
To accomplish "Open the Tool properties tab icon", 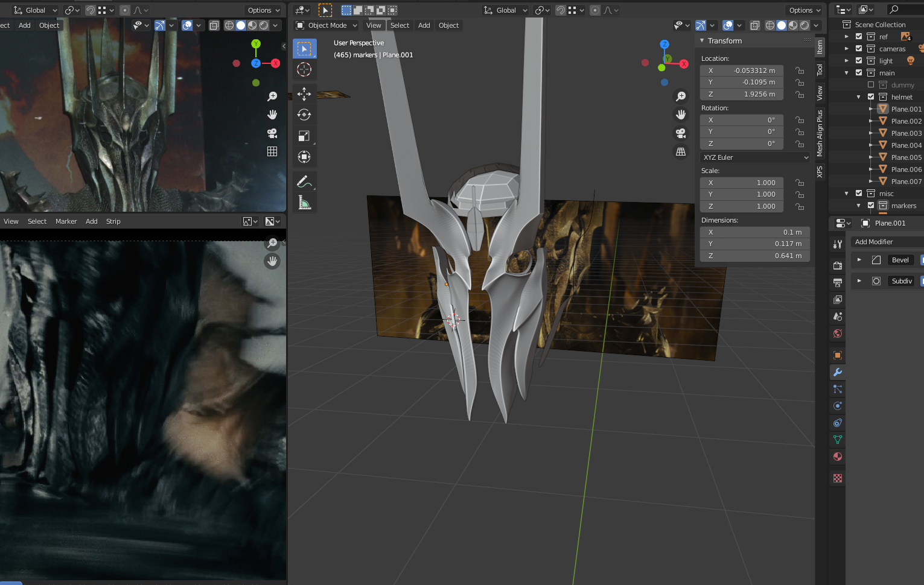I will [838, 244].
